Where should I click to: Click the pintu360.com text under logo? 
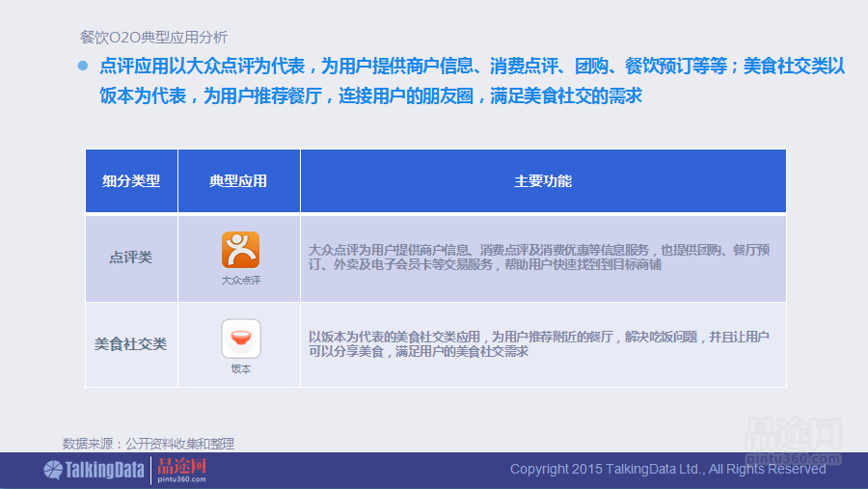tap(181, 479)
